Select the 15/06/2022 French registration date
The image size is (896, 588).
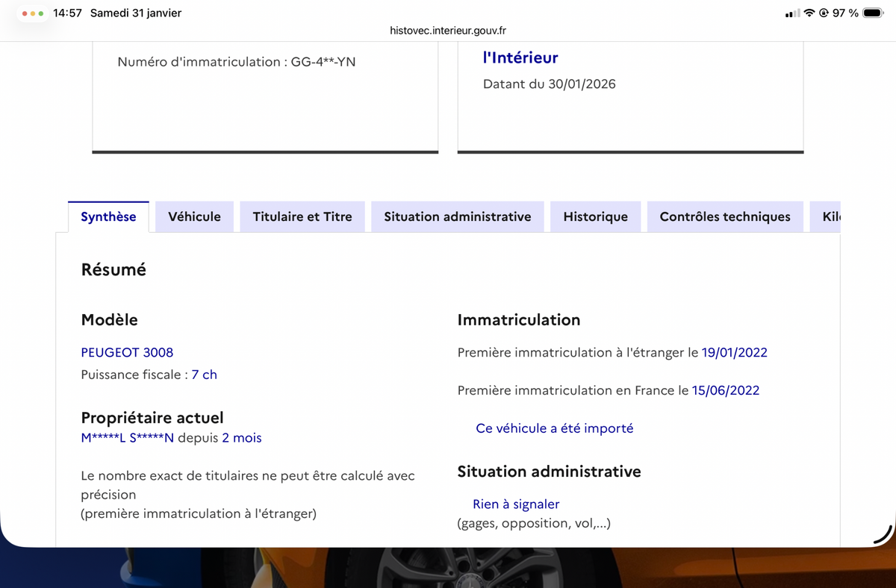[726, 390]
